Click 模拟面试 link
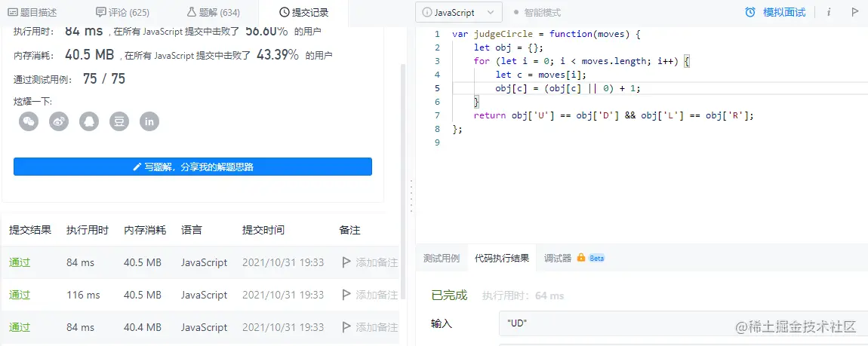This screenshot has height=346, width=868. (784, 12)
